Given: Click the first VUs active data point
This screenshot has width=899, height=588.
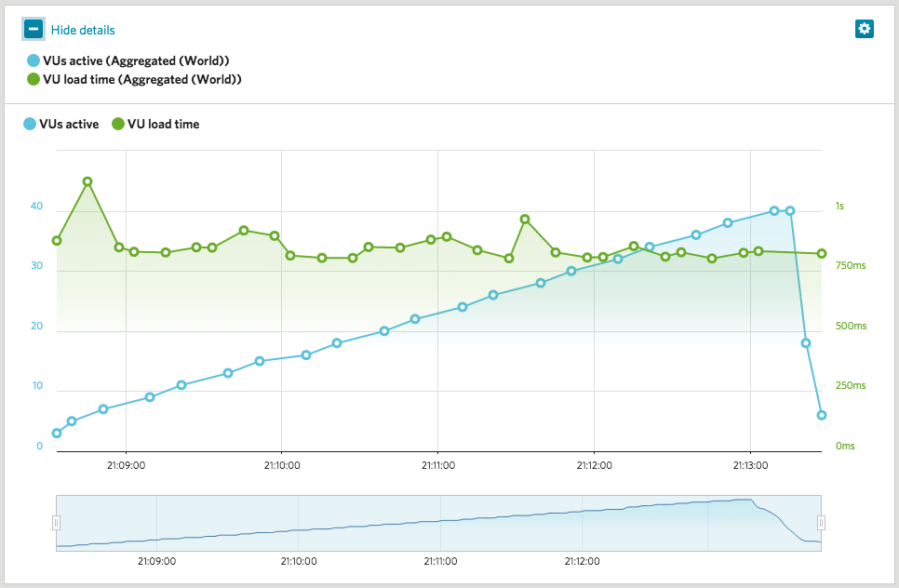Looking at the screenshot, I should click(57, 434).
